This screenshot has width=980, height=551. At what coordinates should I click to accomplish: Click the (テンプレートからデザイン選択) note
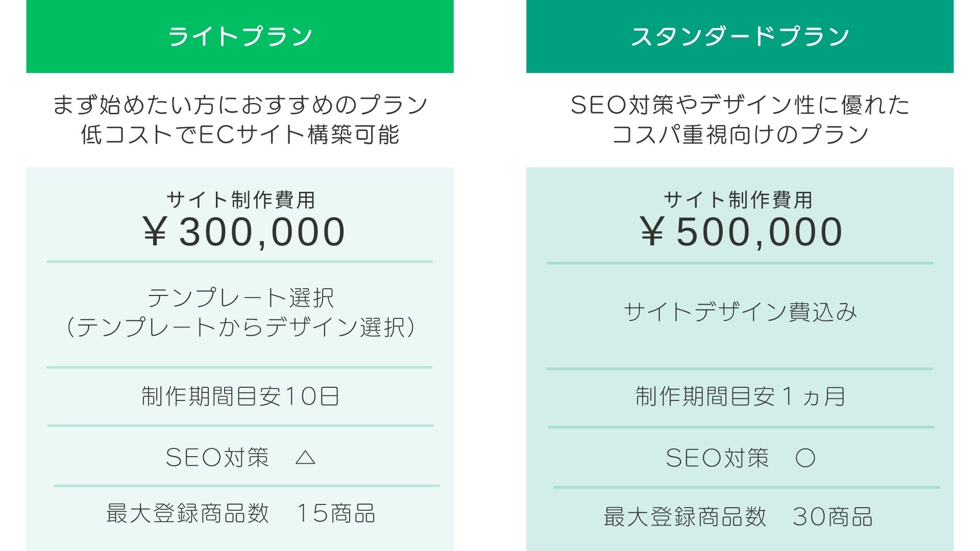tap(240, 327)
